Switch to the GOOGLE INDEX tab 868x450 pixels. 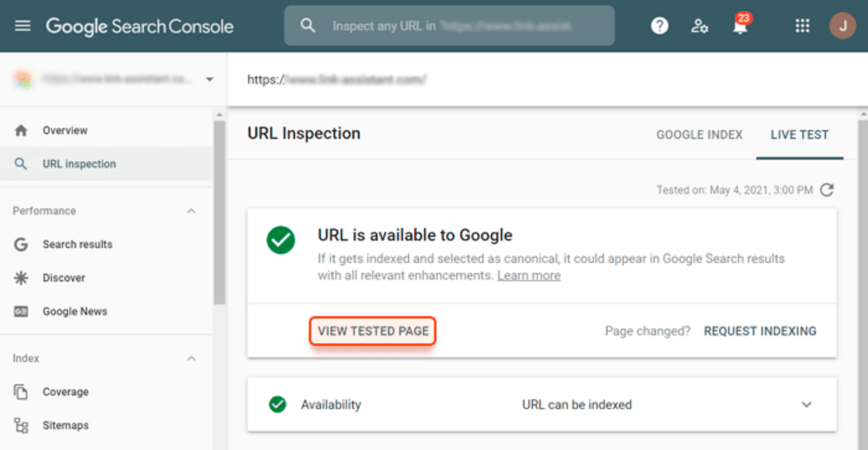pos(699,135)
